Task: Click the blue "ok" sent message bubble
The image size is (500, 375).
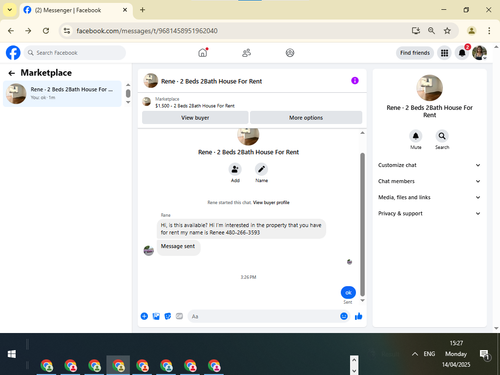Action: tap(348, 292)
